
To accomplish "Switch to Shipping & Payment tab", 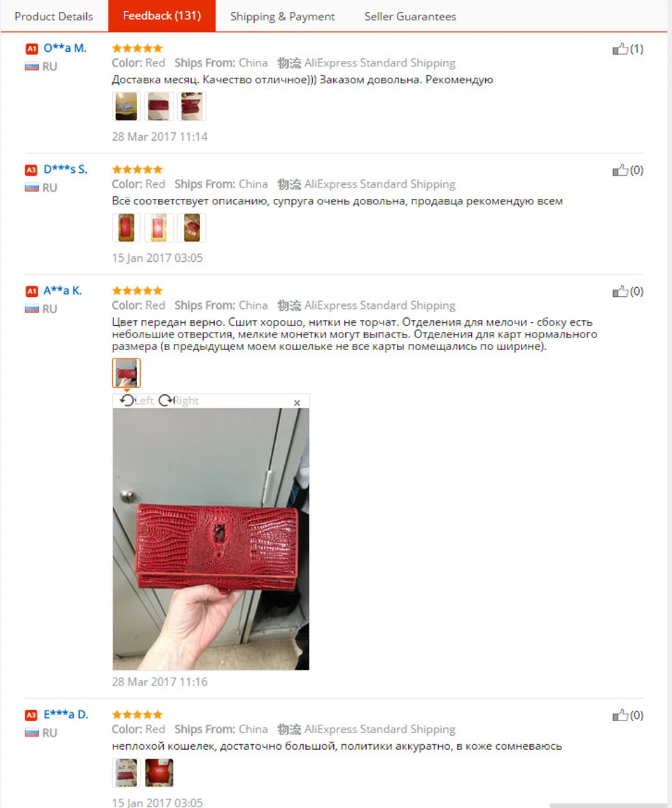I will tap(282, 17).
